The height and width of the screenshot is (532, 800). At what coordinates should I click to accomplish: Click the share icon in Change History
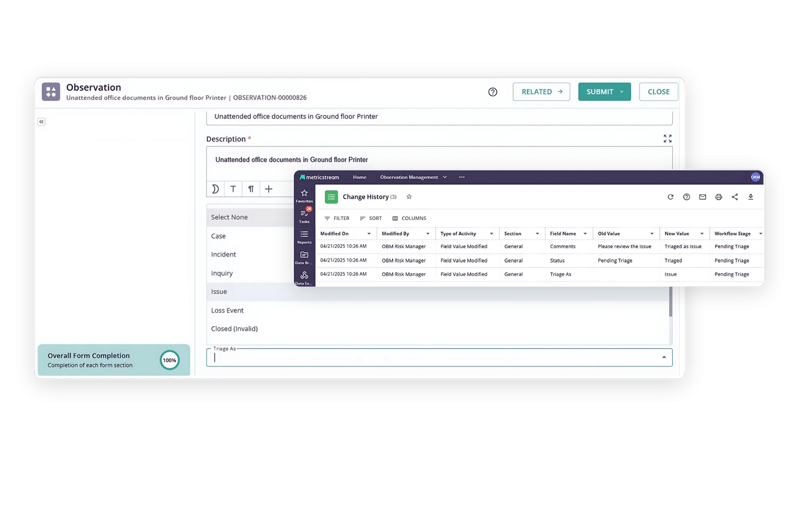pyautogui.click(x=735, y=197)
